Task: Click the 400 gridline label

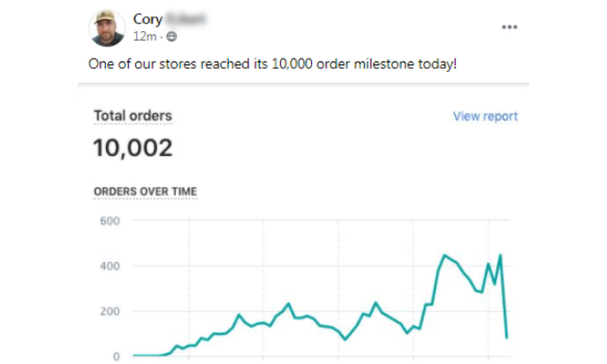Action: pos(109,265)
